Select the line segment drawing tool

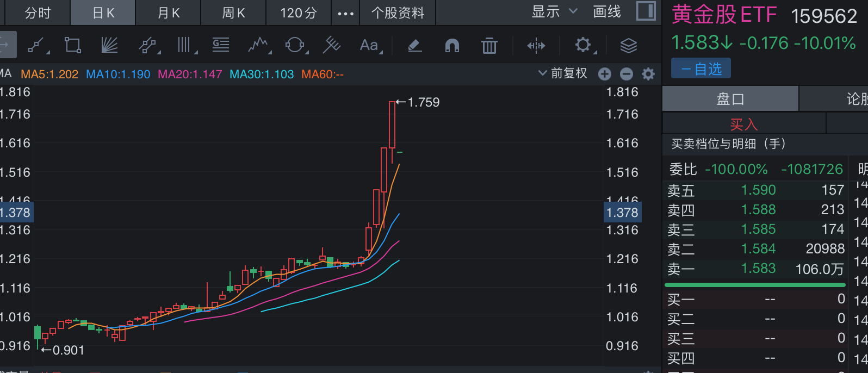coord(37,46)
